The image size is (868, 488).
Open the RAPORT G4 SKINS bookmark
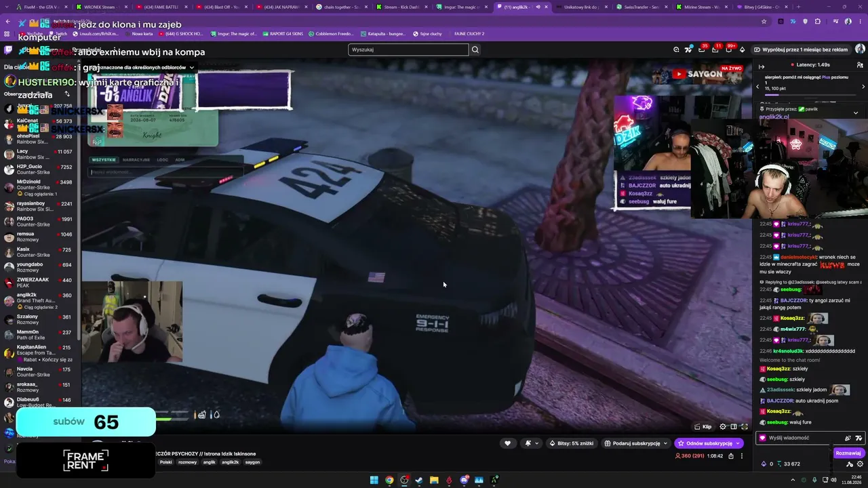pos(283,33)
